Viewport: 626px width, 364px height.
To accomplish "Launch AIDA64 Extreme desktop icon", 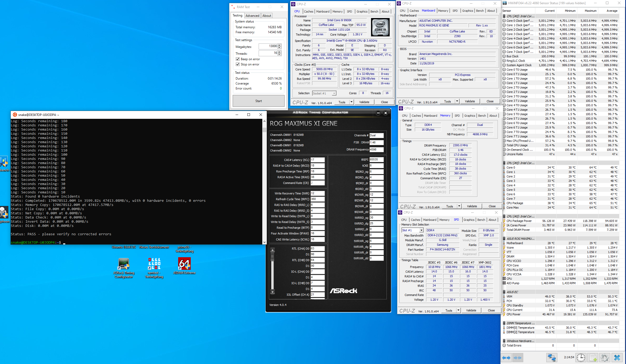I will click(184, 264).
